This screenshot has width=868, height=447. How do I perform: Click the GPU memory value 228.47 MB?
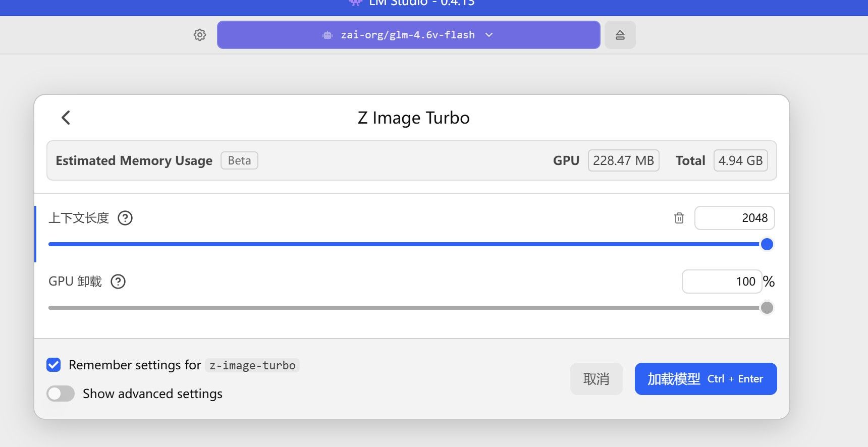pos(624,160)
